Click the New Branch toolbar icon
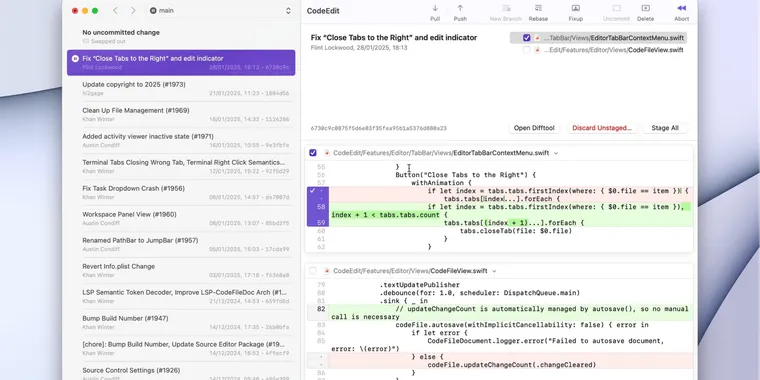760x380 pixels. click(506, 8)
